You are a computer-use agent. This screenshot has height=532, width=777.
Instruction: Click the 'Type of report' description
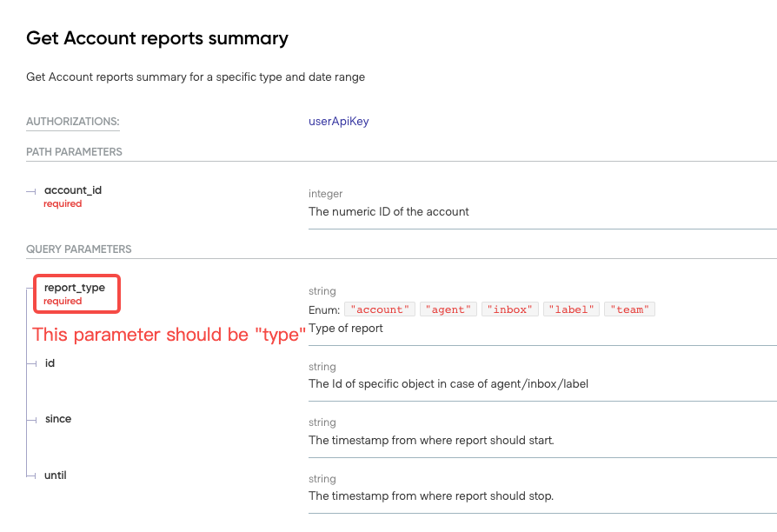345,329
